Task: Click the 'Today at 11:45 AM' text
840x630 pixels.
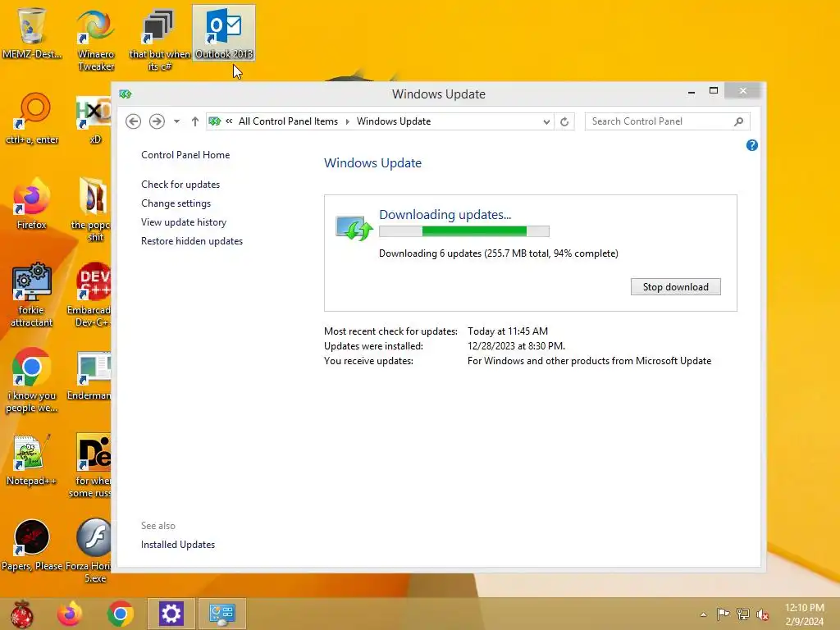Action: click(x=507, y=331)
